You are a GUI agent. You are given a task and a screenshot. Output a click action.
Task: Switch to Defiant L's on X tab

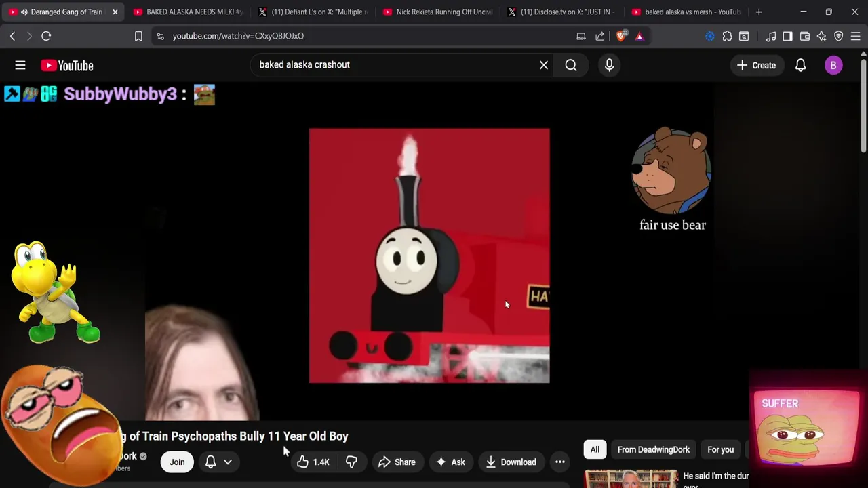313,12
